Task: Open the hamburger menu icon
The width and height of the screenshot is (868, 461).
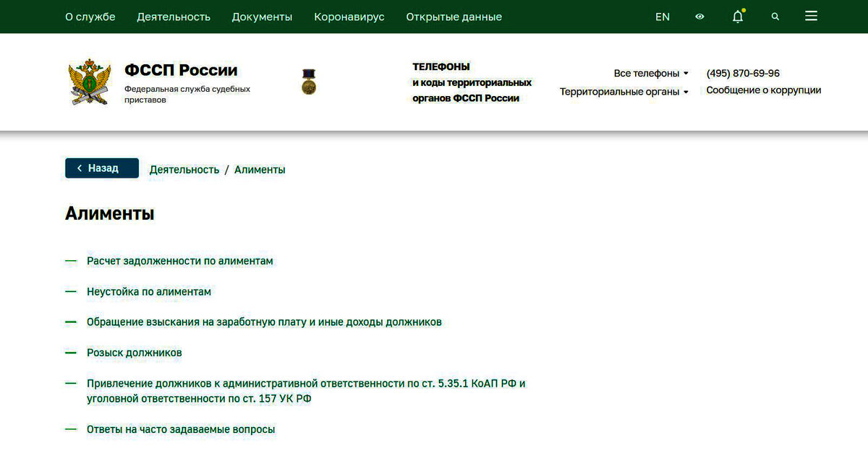Action: tap(812, 16)
